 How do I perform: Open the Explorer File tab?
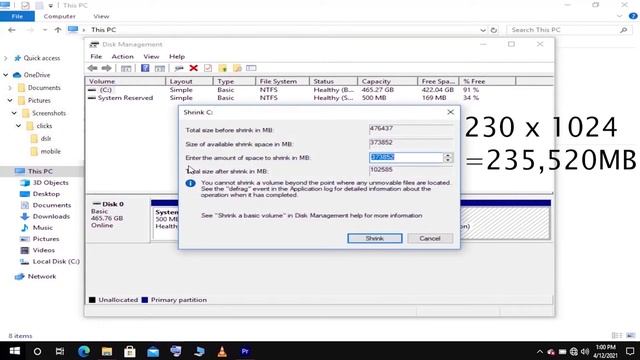(17, 16)
